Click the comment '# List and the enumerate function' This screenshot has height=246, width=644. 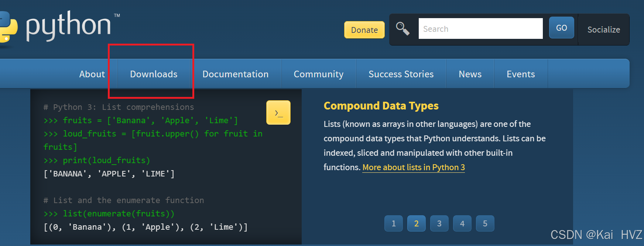coord(124,200)
